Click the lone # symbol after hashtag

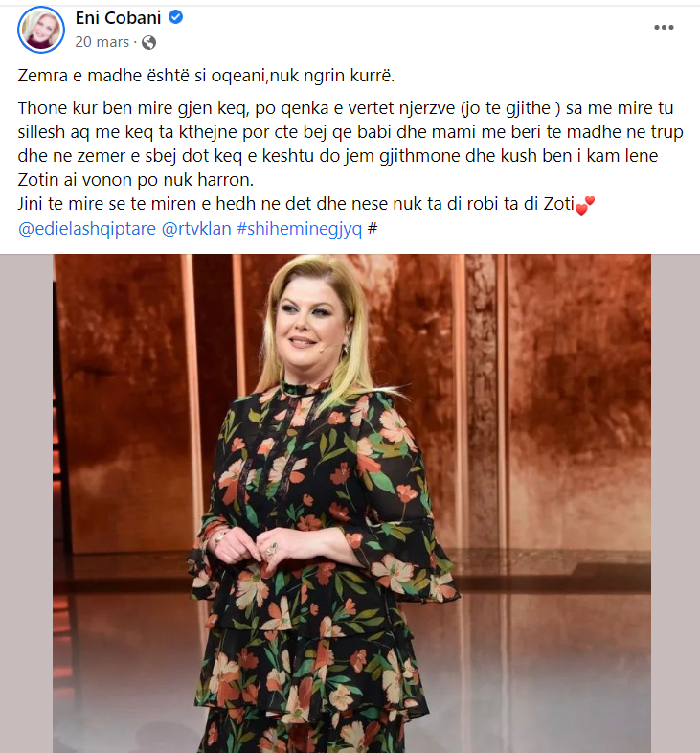(373, 229)
